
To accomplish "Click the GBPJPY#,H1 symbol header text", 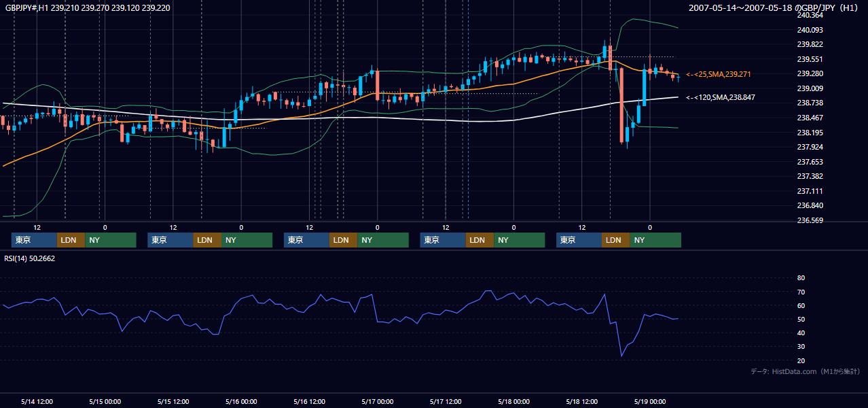I will point(88,7).
